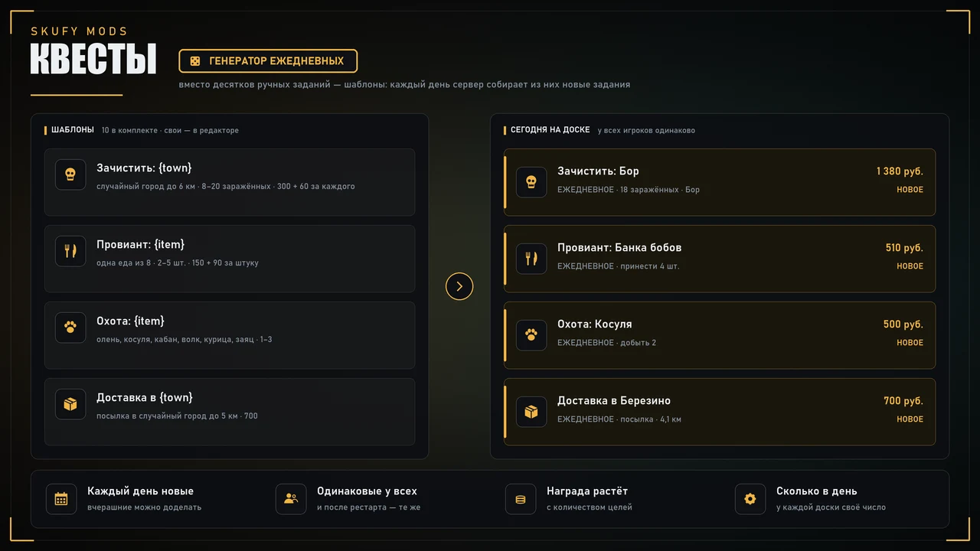980x551 pixels.
Task: Click the circular arrow between the panels
Action: [459, 286]
